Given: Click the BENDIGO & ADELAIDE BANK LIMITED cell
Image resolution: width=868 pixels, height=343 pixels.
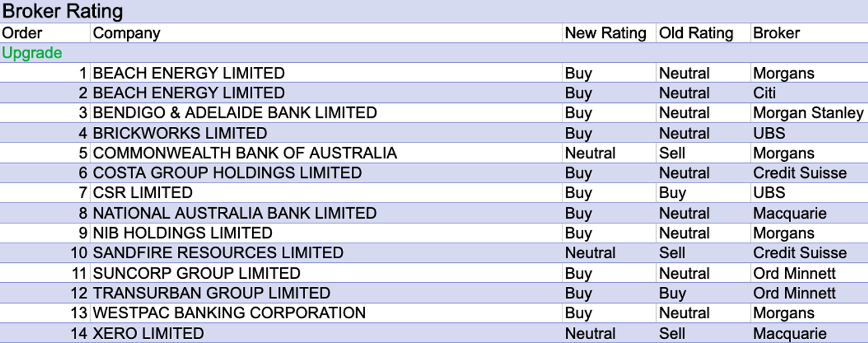Looking at the screenshot, I should coord(235,113).
